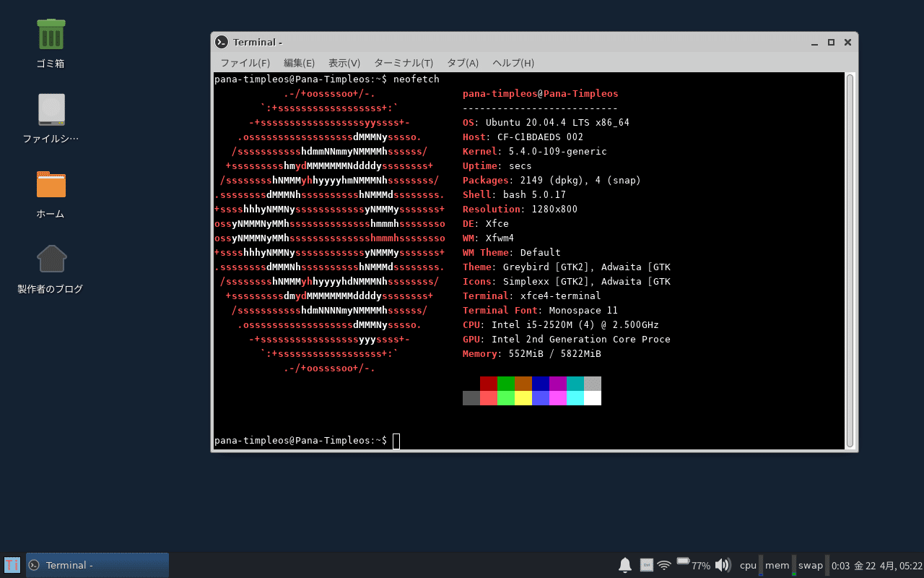Image resolution: width=924 pixels, height=578 pixels.
Task: Click the Terminal taskbar window button
Action: coord(97,565)
